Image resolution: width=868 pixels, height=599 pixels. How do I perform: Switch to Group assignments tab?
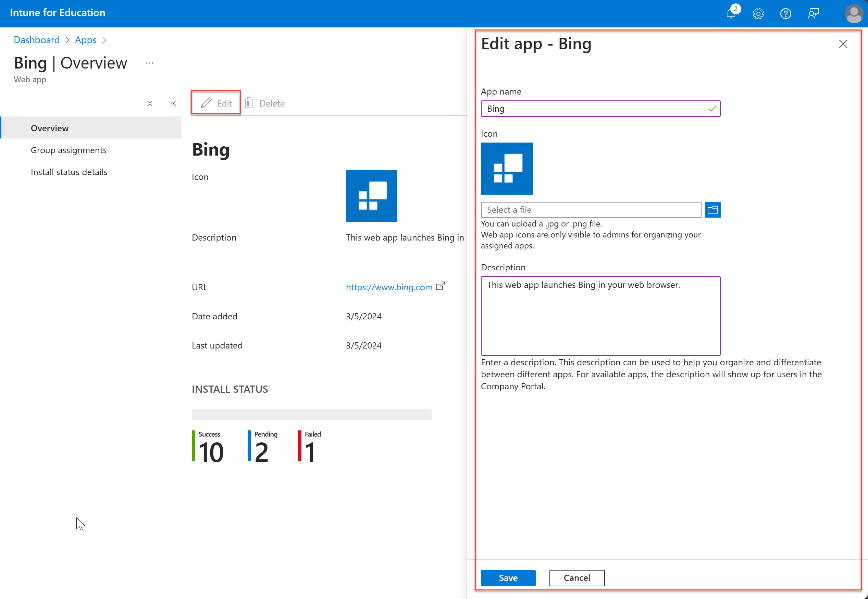pyautogui.click(x=69, y=150)
